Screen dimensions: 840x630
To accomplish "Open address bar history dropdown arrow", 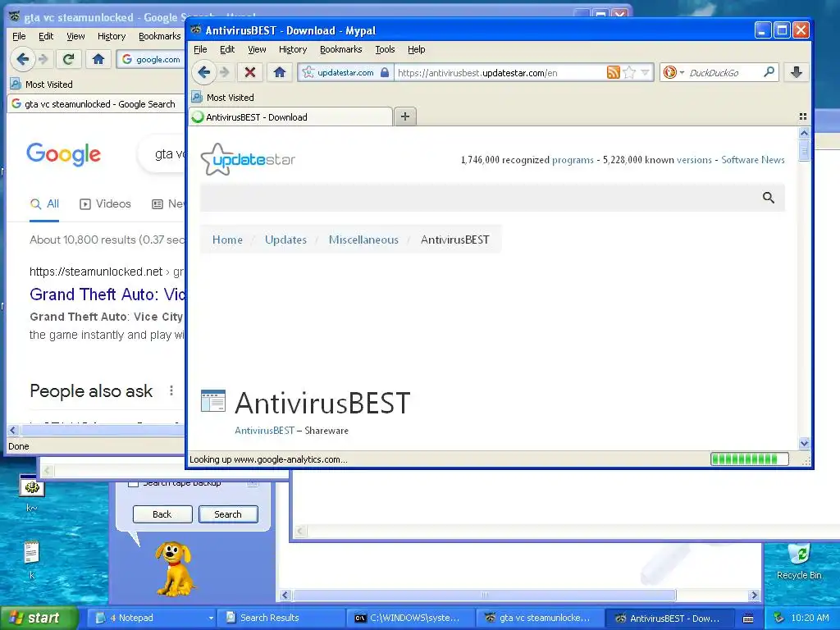I will (x=645, y=72).
